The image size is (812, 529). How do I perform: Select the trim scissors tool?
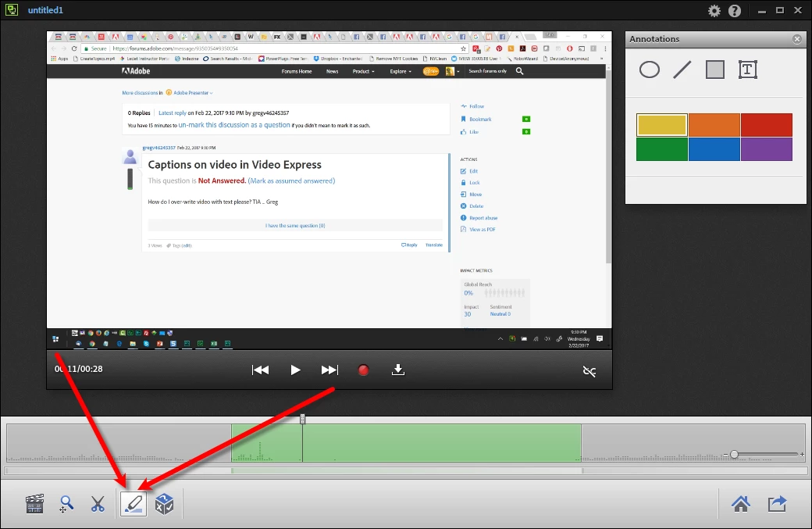tap(98, 504)
